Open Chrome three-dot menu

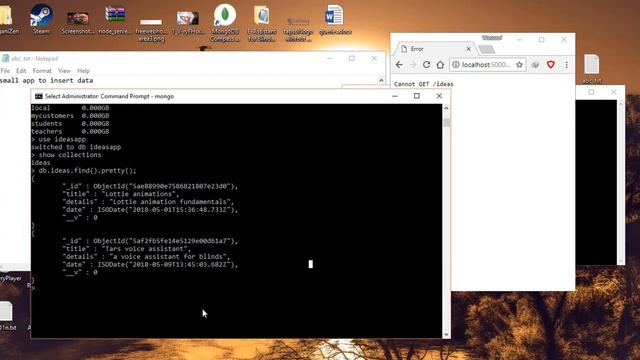(567, 64)
